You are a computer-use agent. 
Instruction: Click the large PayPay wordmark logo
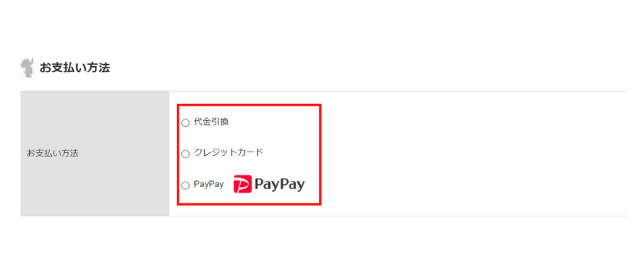coord(280,184)
